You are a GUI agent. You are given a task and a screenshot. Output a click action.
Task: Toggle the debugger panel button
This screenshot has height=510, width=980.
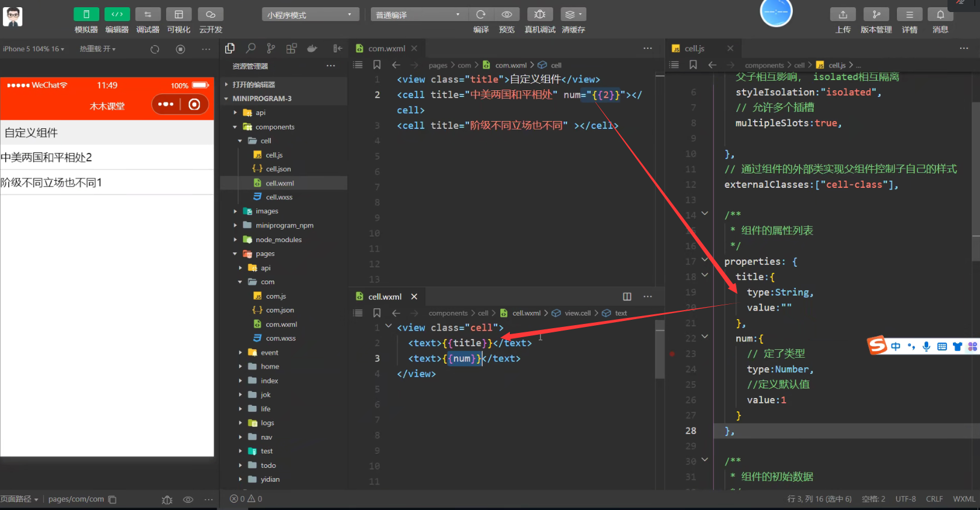click(x=147, y=14)
